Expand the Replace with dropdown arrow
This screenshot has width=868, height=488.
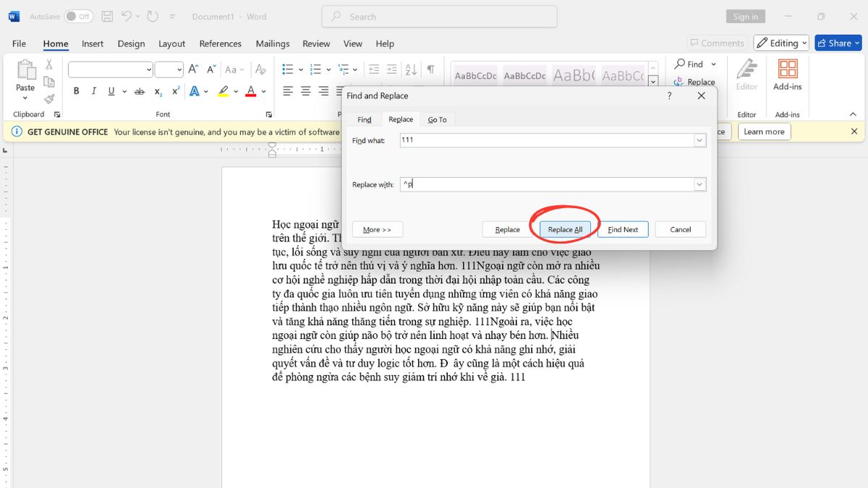pos(699,184)
